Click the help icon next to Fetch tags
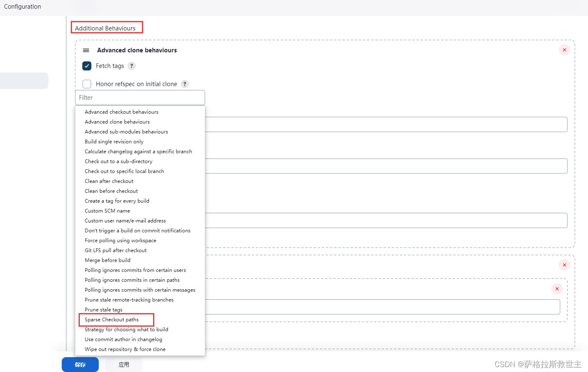The height and width of the screenshot is (372, 588). click(131, 66)
